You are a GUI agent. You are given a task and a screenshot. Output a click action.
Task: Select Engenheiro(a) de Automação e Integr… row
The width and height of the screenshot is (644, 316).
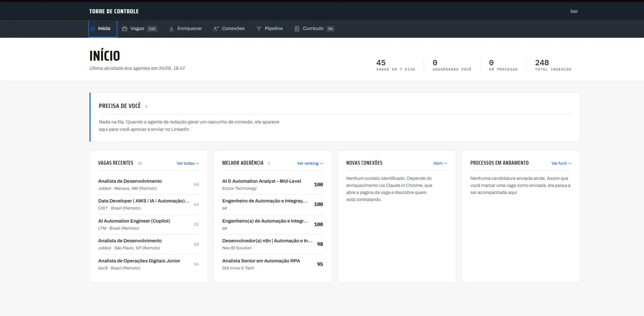[x=272, y=224]
